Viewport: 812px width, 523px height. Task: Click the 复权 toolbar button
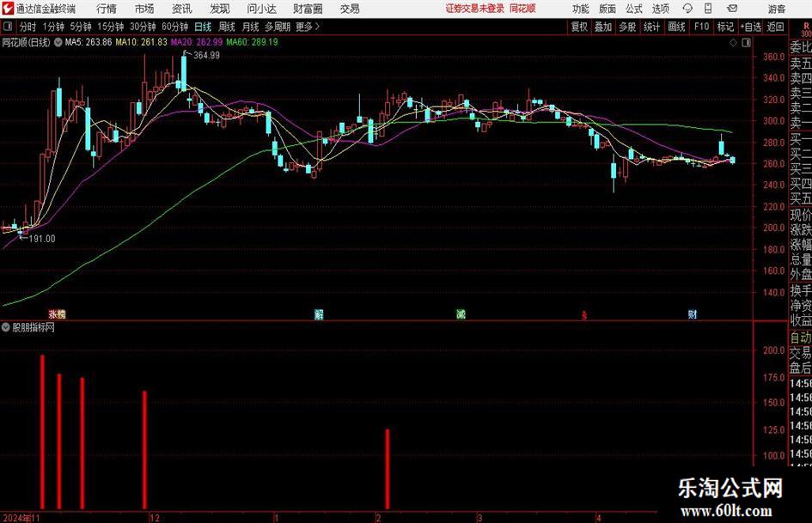tap(579, 27)
